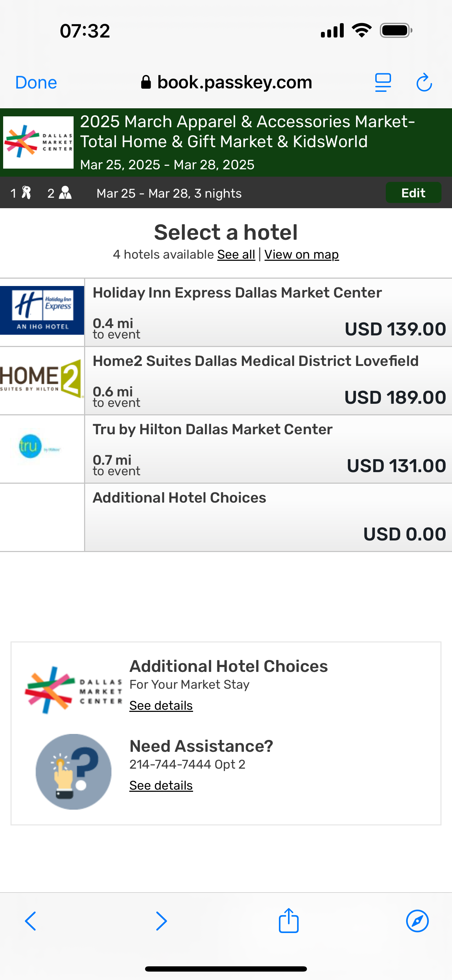Tap the Safari reader view icon
This screenshot has height=980, width=452.
click(x=383, y=83)
